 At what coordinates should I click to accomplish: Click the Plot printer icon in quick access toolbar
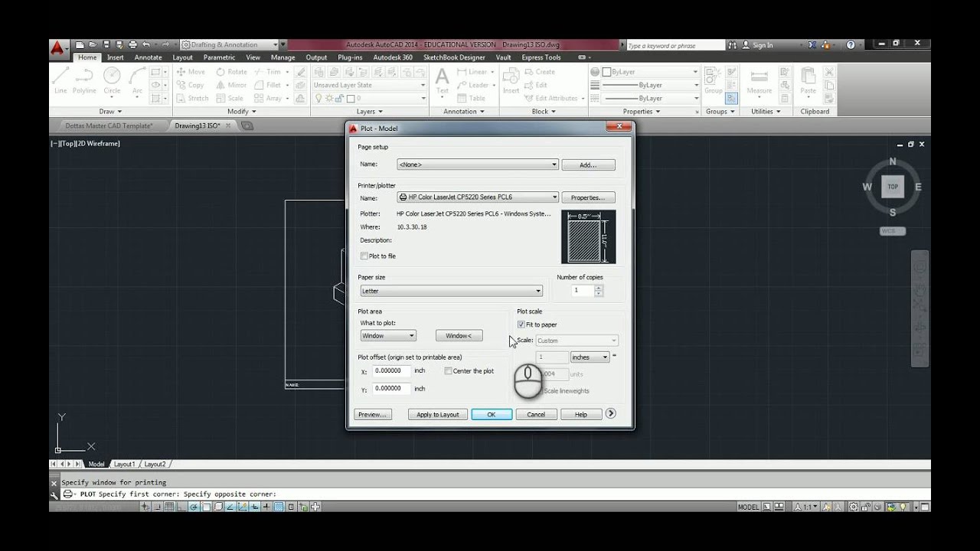pos(132,44)
